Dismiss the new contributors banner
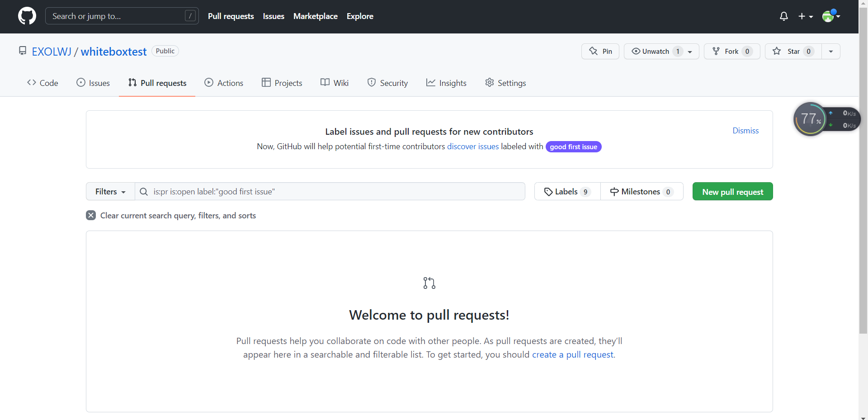868x420 pixels. tap(745, 131)
